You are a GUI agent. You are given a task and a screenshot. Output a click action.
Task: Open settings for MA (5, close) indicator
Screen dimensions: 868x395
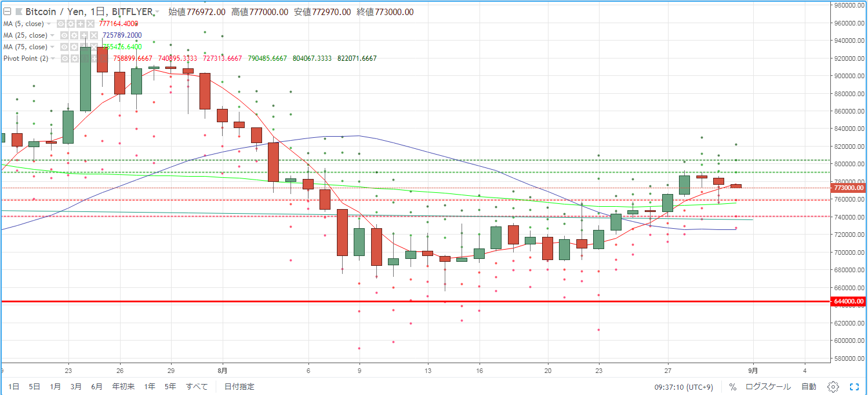tap(71, 24)
